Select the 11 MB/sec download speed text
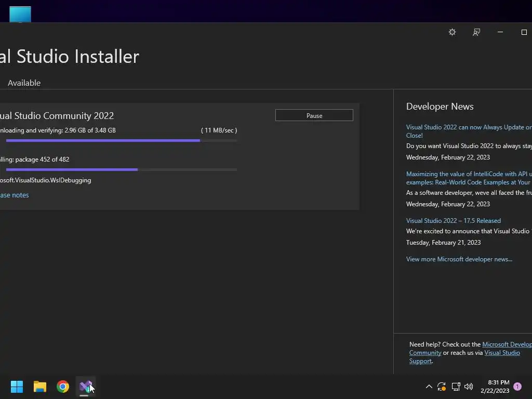The height and width of the screenshot is (399, 532). coord(219,130)
